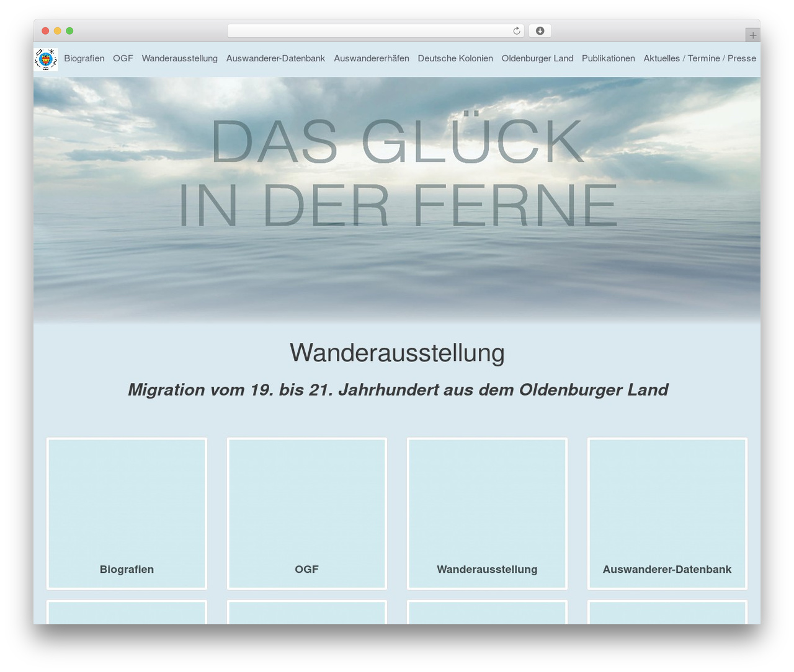Click the OGF tile card
The height and width of the screenshot is (672, 794).
point(307,513)
